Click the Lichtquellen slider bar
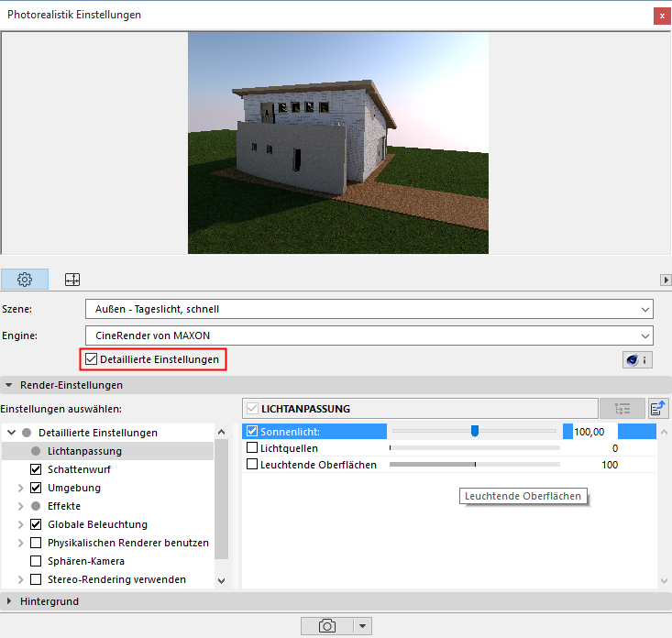 [x=474, y=447]
